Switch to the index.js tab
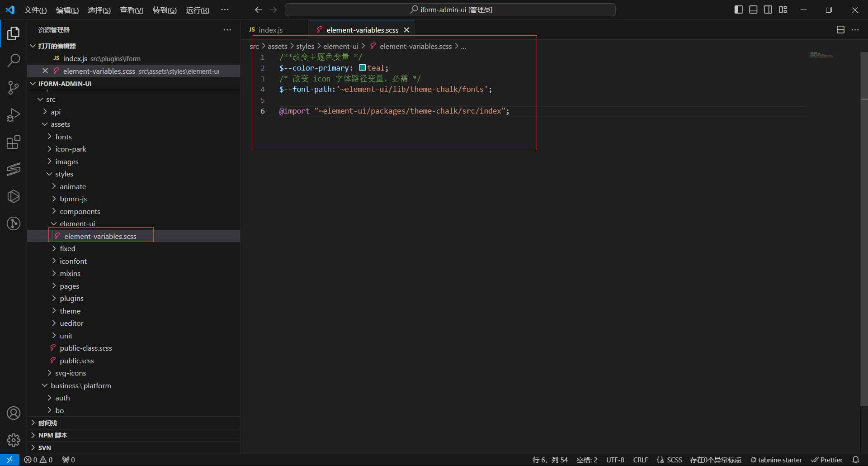 point(270,30)
